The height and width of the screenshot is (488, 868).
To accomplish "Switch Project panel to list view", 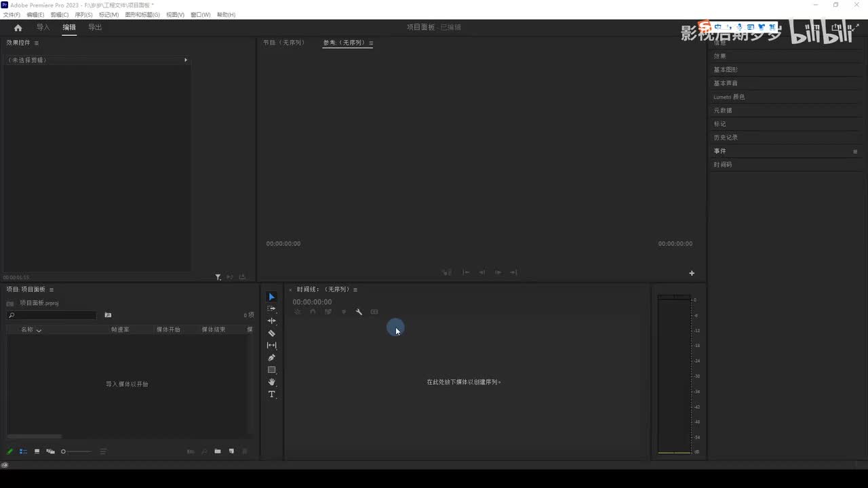I will click(24, 451).
